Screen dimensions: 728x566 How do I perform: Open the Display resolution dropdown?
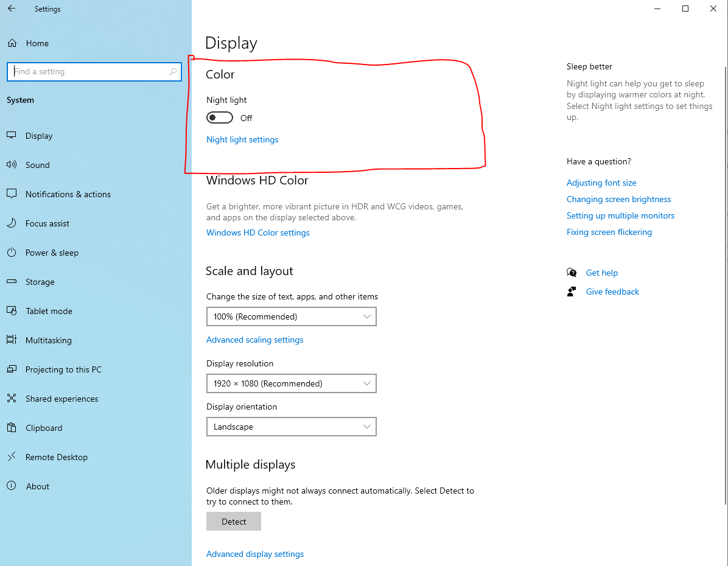pos(291,383)
